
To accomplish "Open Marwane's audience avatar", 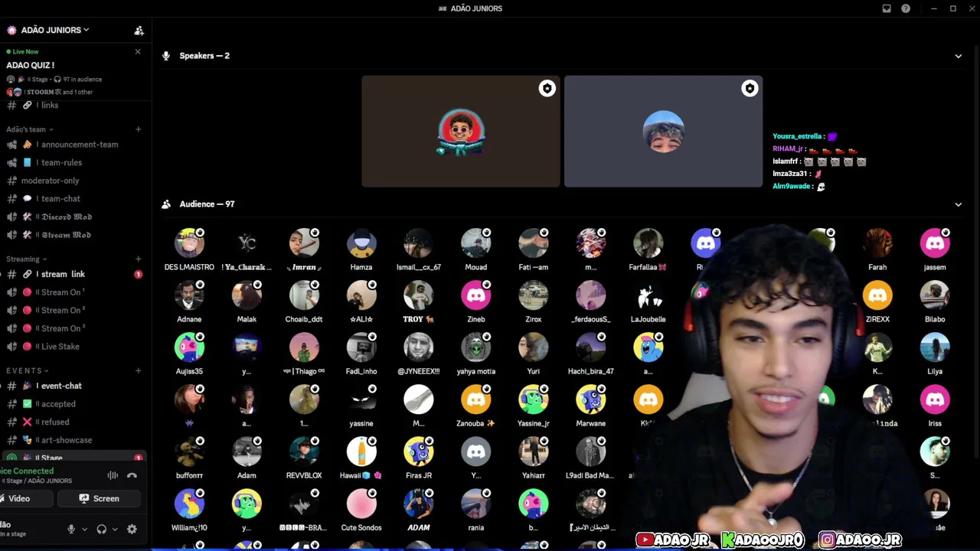I will (591, 399).
